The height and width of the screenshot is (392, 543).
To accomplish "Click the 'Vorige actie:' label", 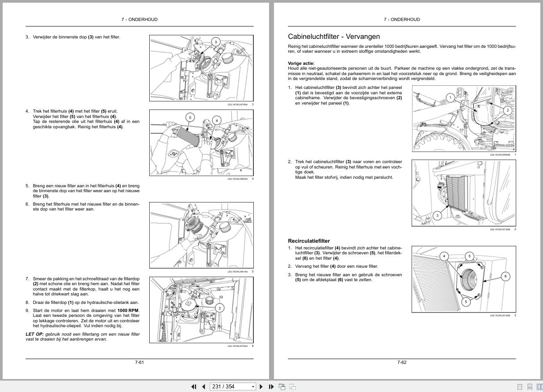I will (301, 63).
